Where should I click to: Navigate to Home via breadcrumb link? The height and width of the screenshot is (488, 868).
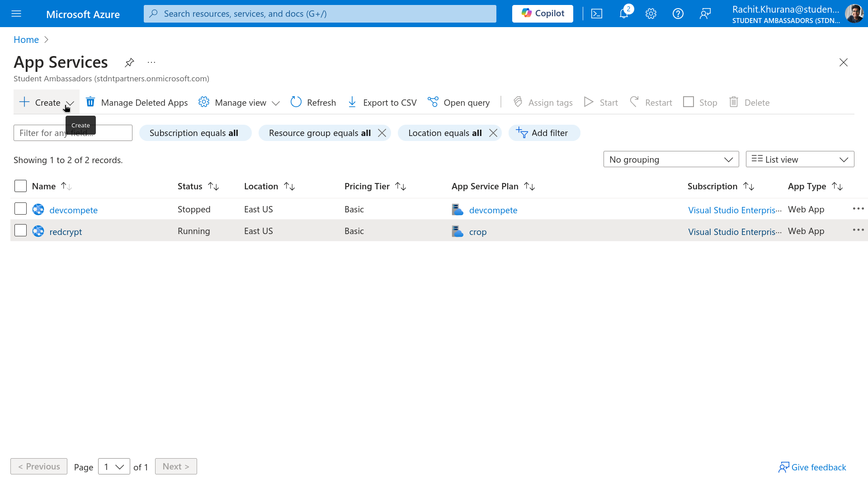(26, 40)
